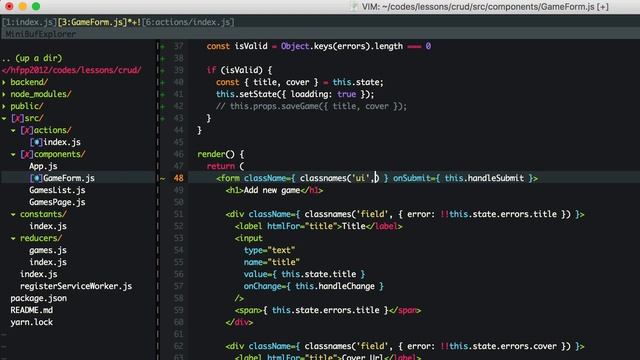The image size is (640, 360).
Task: Open GamesPage.js in the file tree
Action: pos(57,202)
